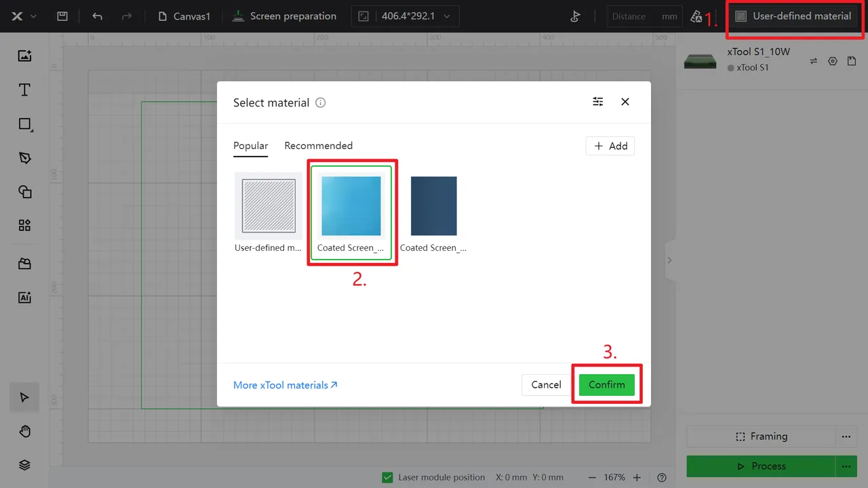Open material filter settings icon in dialog
Screen dimensions: 868x488
pyautogui.click(x=597, y=102)
